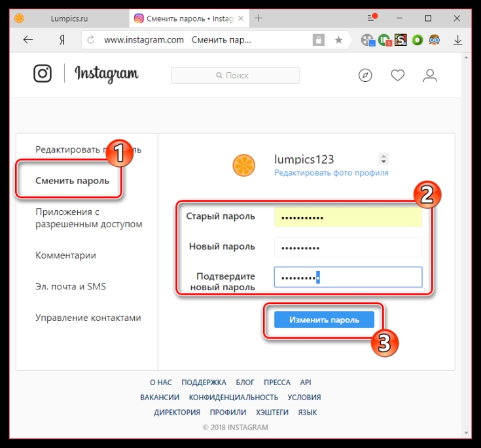481x448 pixels.
Task: Click the "Поиск" search box
Action: [236, 75]
